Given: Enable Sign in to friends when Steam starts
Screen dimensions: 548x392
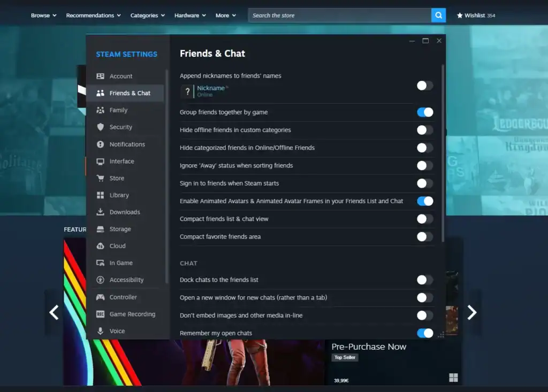Looking at the screenshot, I should [x=425, y=183].
